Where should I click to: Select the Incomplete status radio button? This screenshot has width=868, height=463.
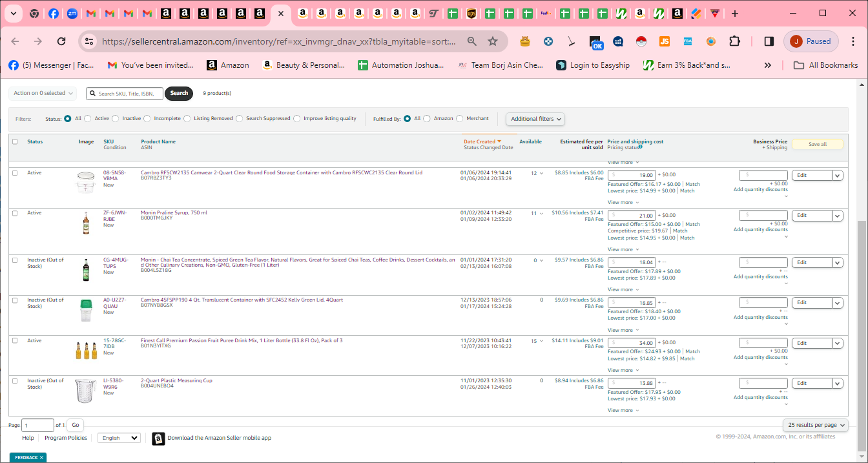pyautogui.click(x=147, y=119)
